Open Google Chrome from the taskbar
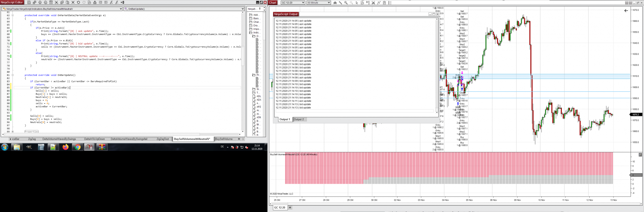The image size is (644, 212). [x=77, y=147]
